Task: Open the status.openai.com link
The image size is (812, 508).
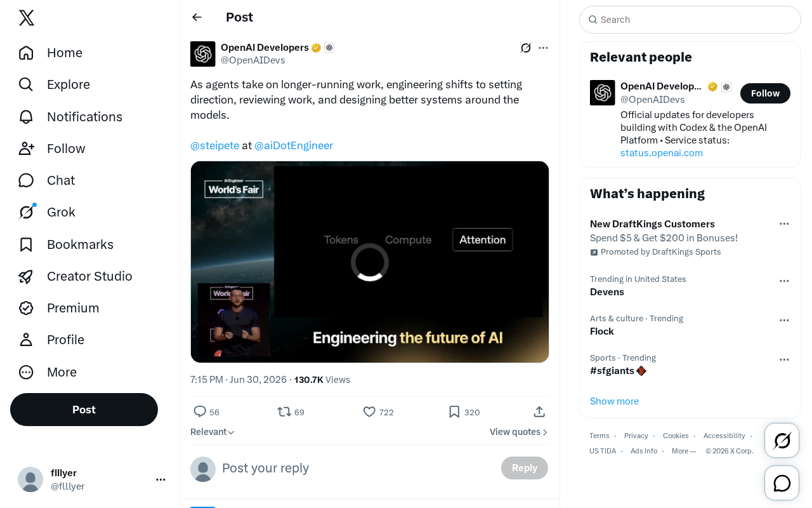Action: 662,153
